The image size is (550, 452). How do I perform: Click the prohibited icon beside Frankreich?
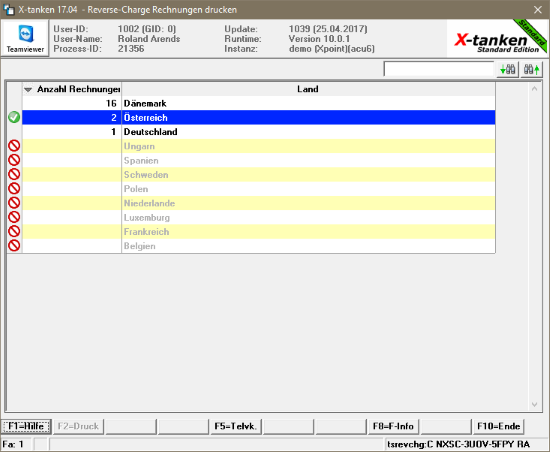(x=14, y=231)
